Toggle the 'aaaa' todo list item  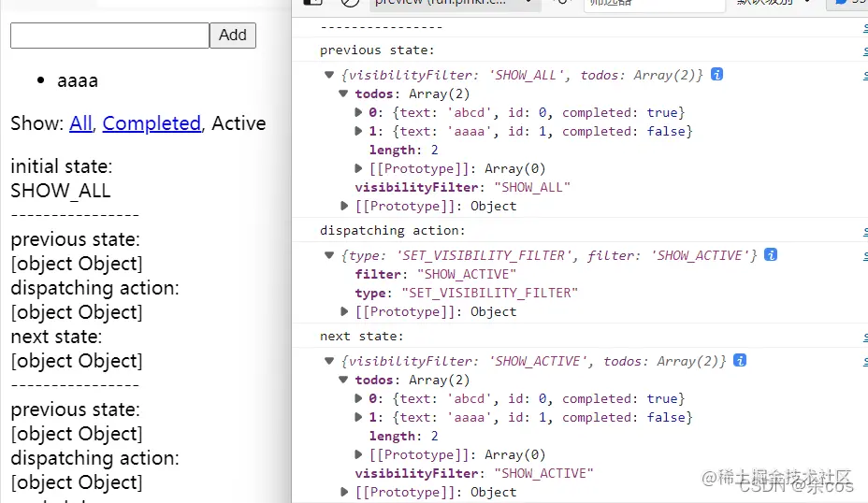(78, 80)
